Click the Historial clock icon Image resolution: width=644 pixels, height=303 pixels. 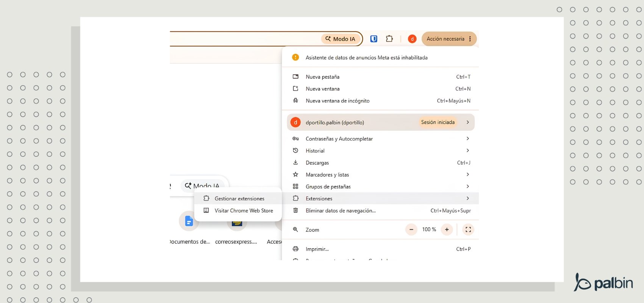coord(295,151)
